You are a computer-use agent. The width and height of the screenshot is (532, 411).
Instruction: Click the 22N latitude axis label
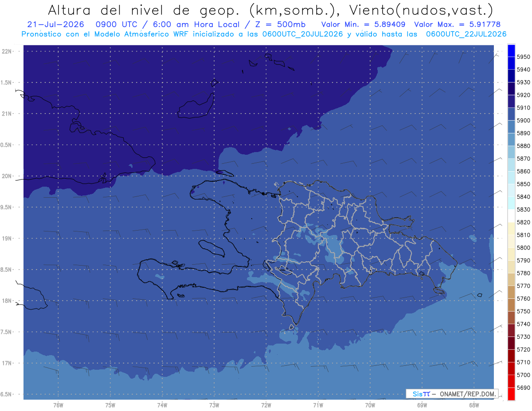pyautogui.click(x=8, y=51)
